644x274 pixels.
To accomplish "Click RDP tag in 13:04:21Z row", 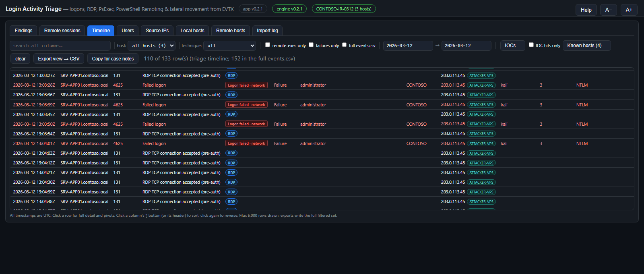I will [231, 172].
